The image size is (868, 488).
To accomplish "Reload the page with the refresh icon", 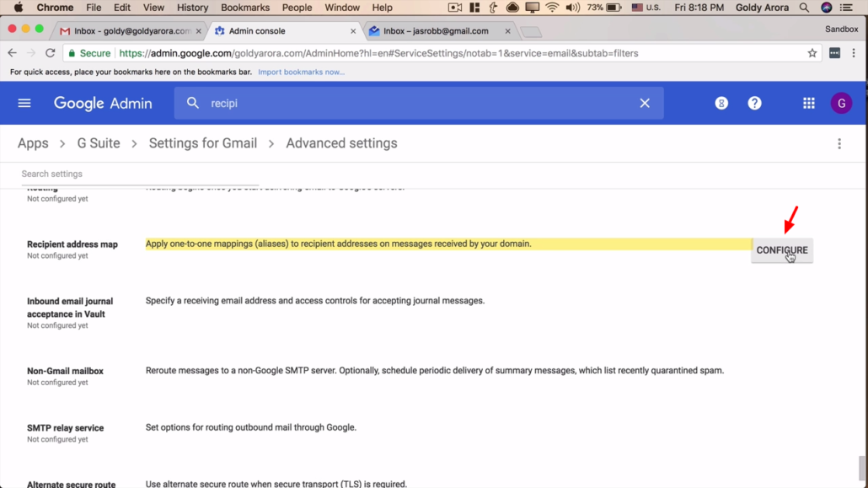I will click(51, 53).
